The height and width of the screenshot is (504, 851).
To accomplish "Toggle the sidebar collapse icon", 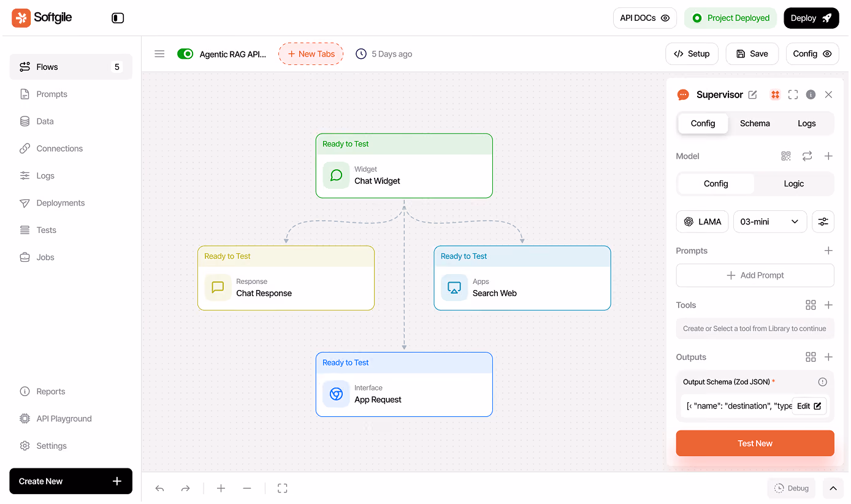I will [118, 18].
